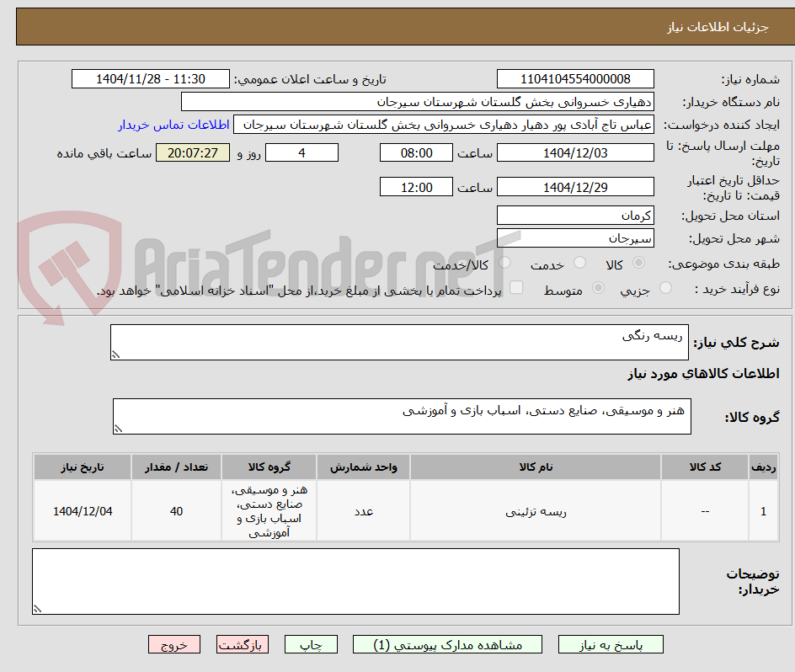This screenshot has width=795, height=672.
Task: Select the خدمت radio button
Action: (579, 263)
